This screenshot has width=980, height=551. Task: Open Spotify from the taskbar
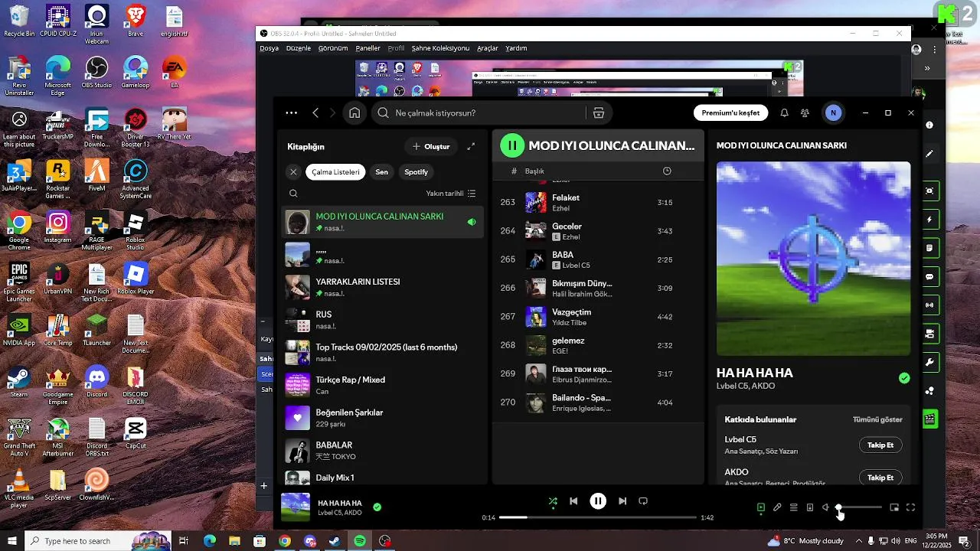coord(360,541)
